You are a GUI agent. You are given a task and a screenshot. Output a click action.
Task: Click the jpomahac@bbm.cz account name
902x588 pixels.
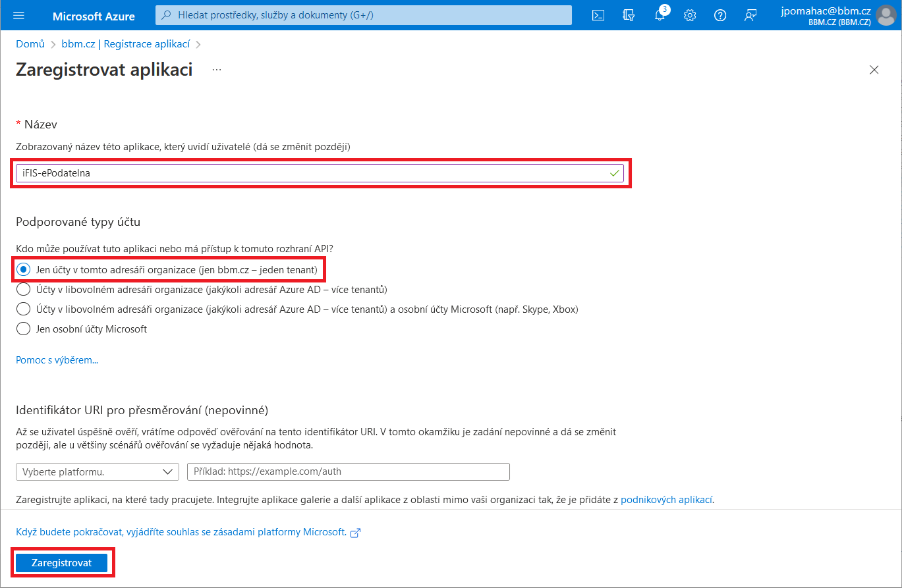coord(825,11)
